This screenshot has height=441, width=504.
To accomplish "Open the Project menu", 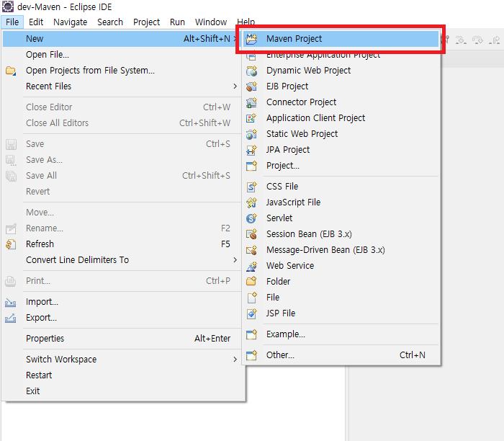I will (146, 22).
